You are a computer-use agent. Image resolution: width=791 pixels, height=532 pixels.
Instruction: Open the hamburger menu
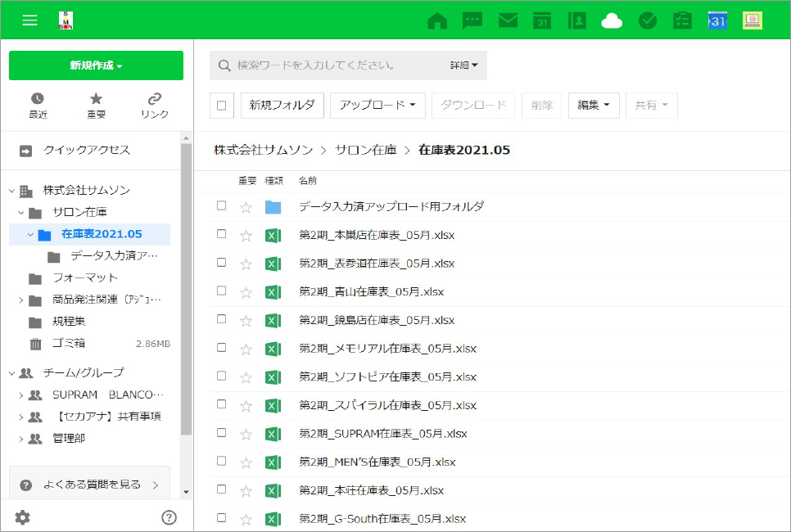pos(30,20)
